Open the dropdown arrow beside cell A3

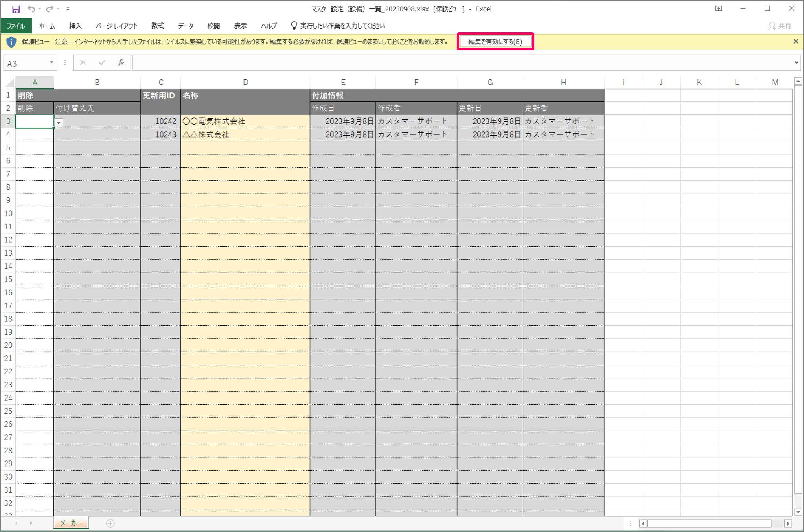coord(59,123)
